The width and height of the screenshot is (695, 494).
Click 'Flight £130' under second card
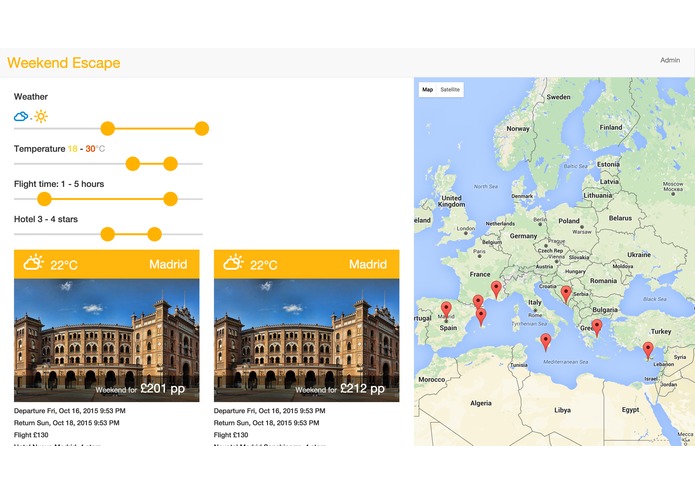tap(231, 435)
